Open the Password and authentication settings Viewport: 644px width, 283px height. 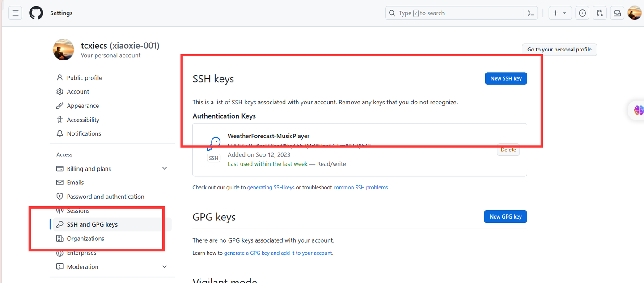(x=105, y=196)
